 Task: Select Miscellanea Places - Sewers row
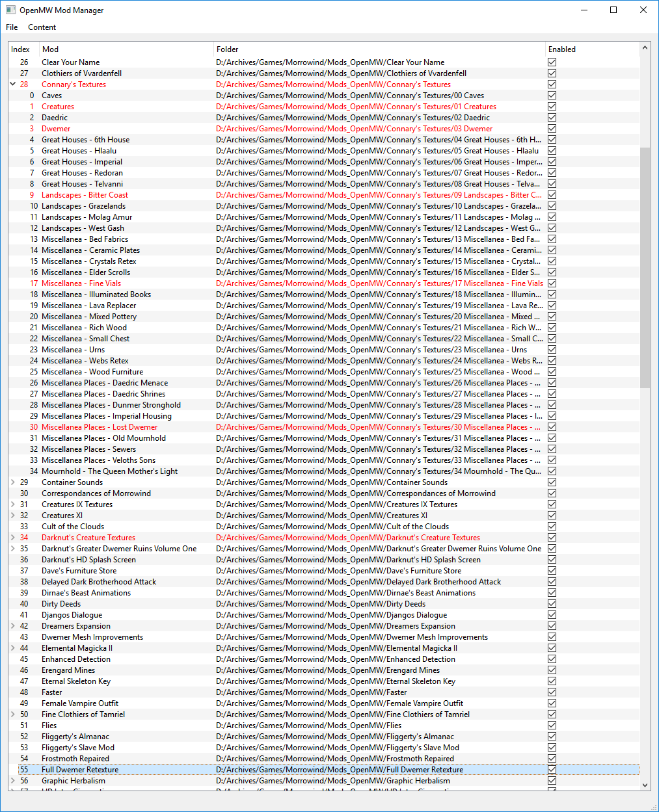(x=324, y=449)
